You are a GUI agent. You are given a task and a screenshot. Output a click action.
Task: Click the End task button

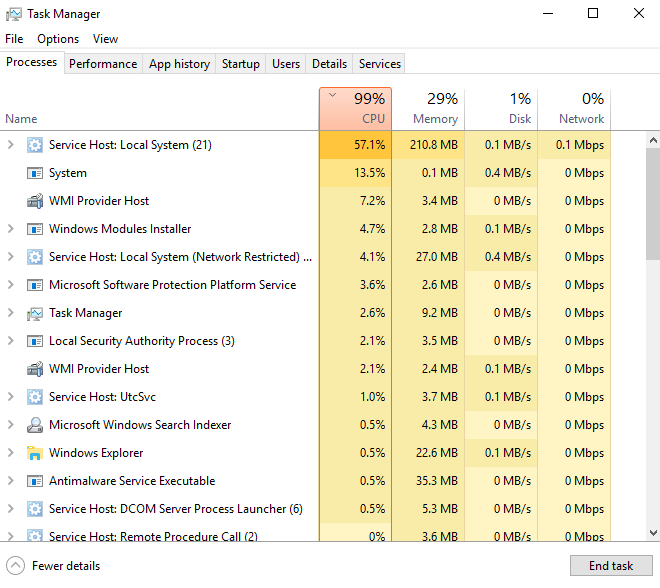[611, 566]
